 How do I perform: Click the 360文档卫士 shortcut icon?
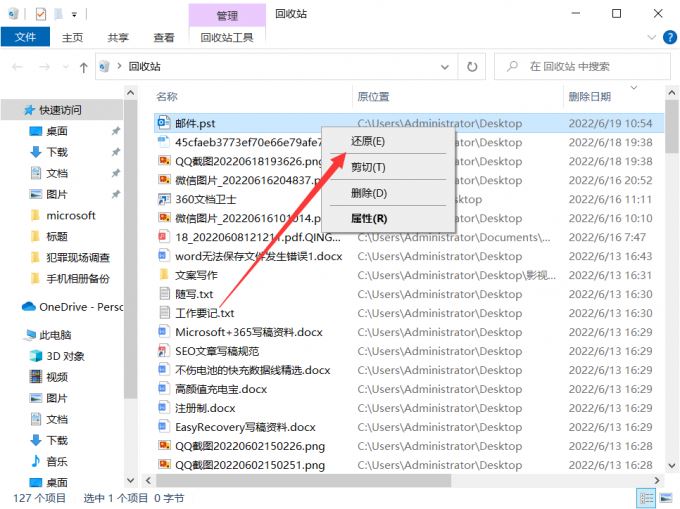coord(164,199)
